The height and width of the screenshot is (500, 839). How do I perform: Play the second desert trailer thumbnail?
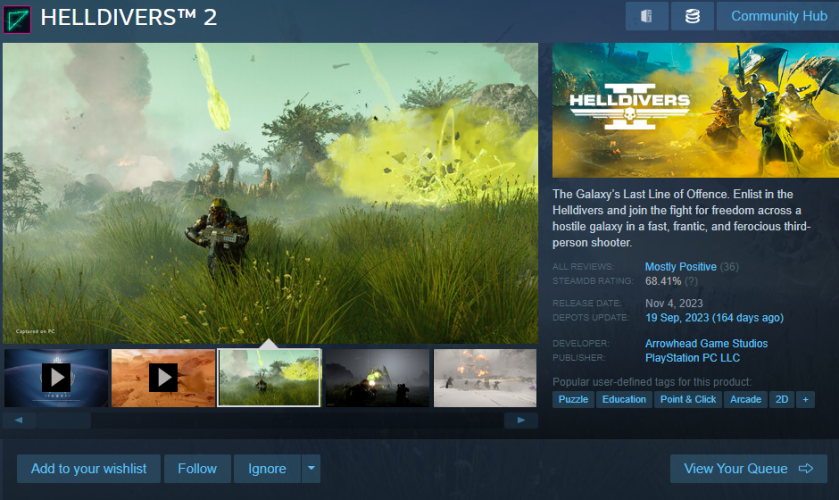click(163, 377)
